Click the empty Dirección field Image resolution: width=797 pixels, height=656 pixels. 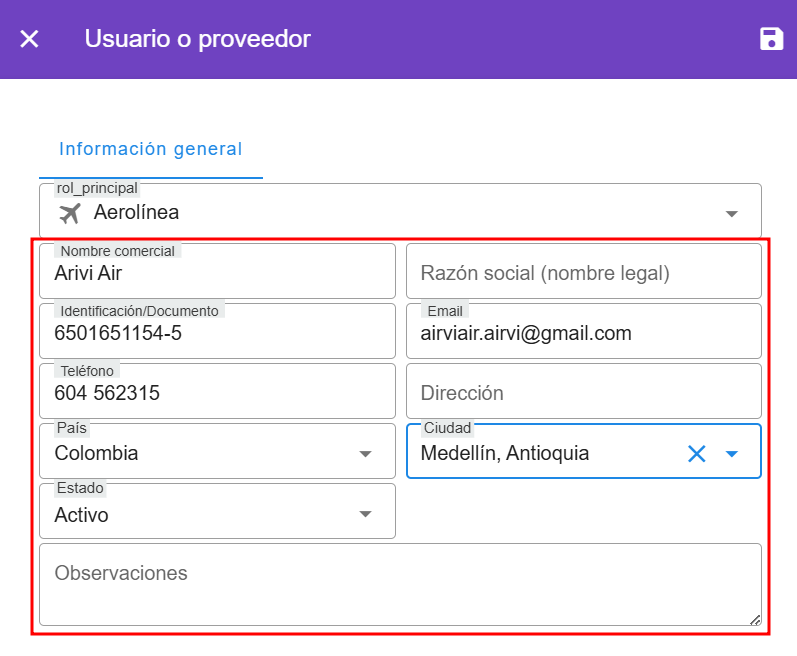(583, 393)
